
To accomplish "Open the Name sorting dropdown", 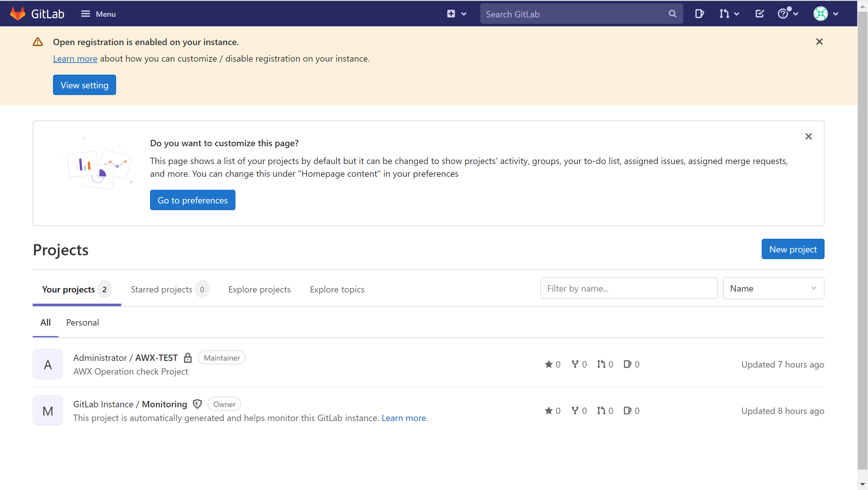I will [x=773, y=288].
